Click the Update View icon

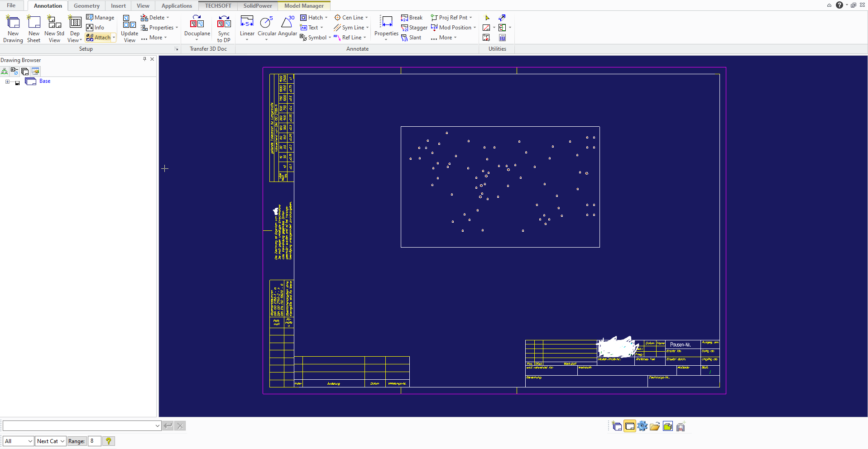click(129, 29)
